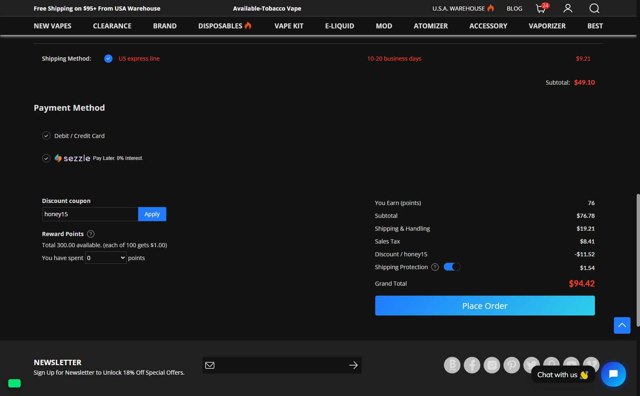The width and height of the screenshot is (640, 396).
Task: Open the VAPE KIT menu
Action: 289,26
